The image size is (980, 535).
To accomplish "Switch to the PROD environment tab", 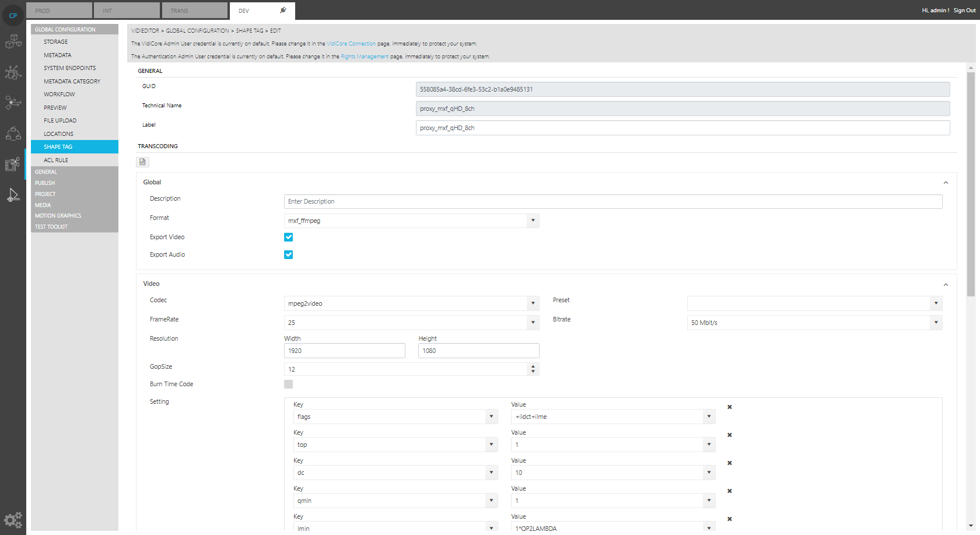I will point(59,11).
